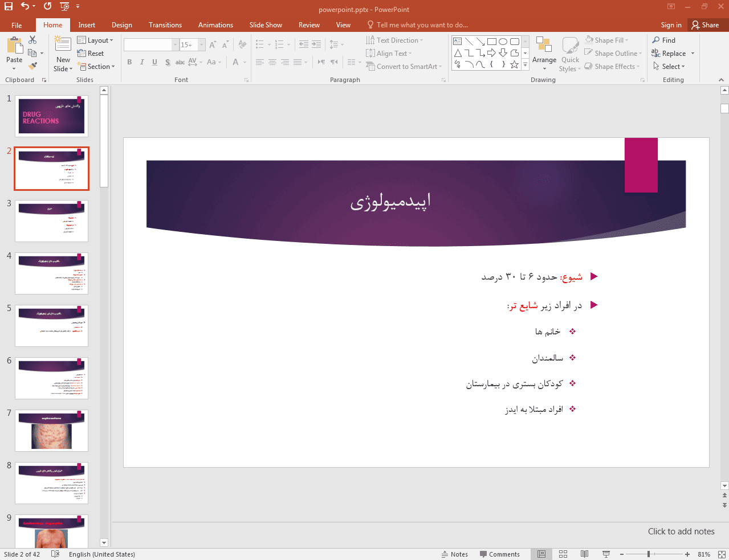Open the Transitions tab
This screenshot has width=729, height=560.
tap(165, 25)
